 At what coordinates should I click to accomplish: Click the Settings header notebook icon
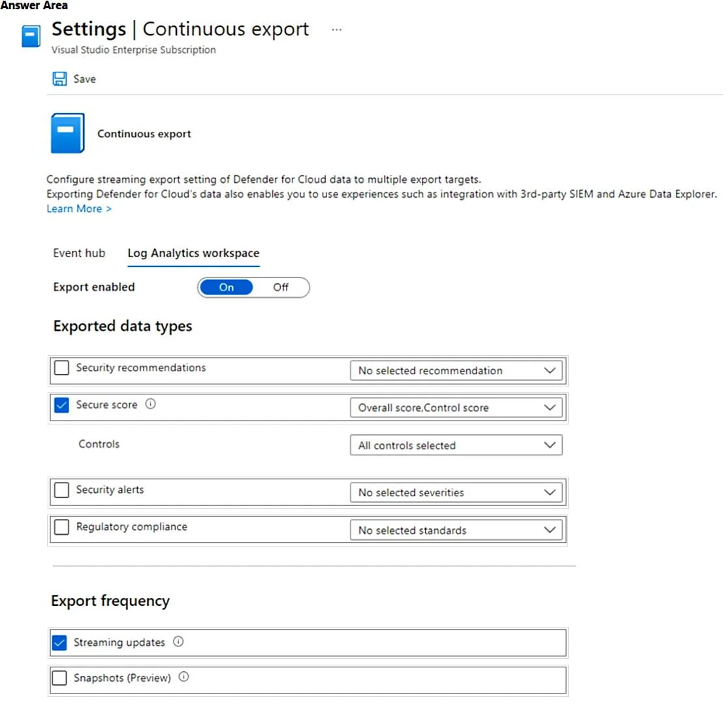click(31, 37)
